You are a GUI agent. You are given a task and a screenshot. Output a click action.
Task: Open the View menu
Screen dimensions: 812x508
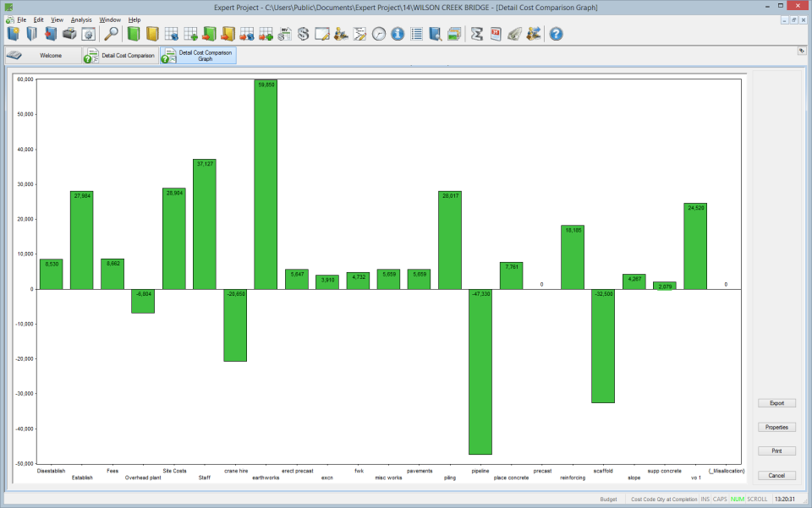click(57, 19)
